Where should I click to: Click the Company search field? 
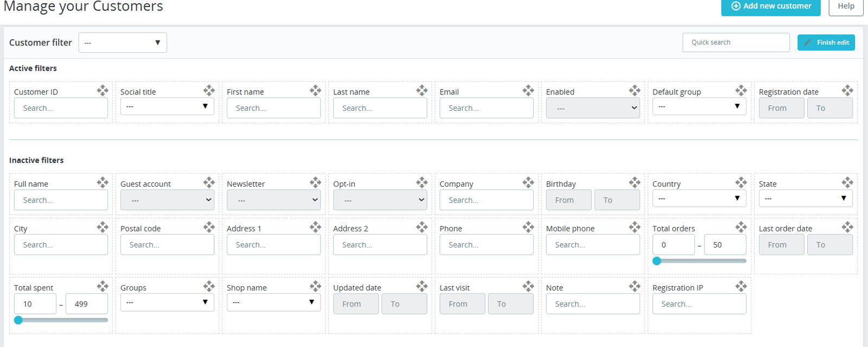click(x=487, y=200)
